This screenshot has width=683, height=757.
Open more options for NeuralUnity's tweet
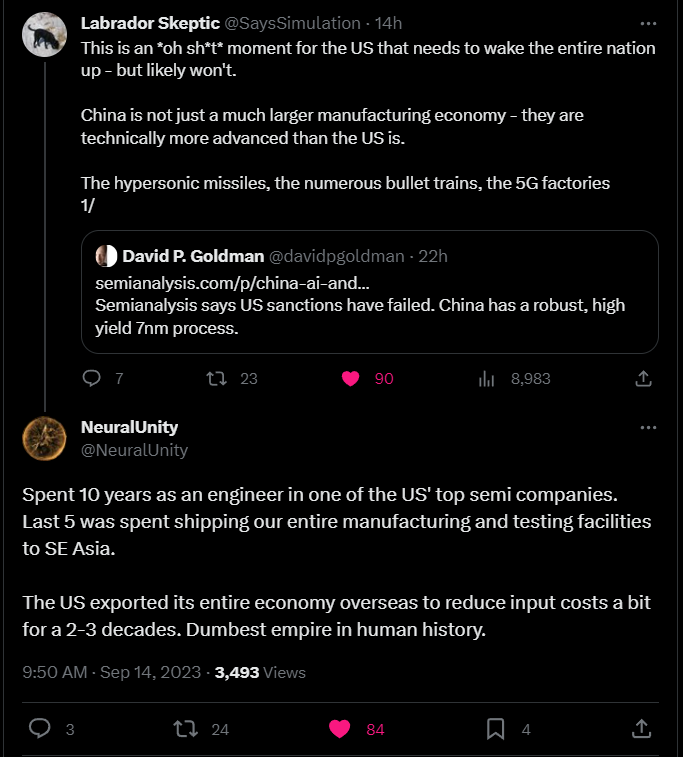(x=648, y=427)
